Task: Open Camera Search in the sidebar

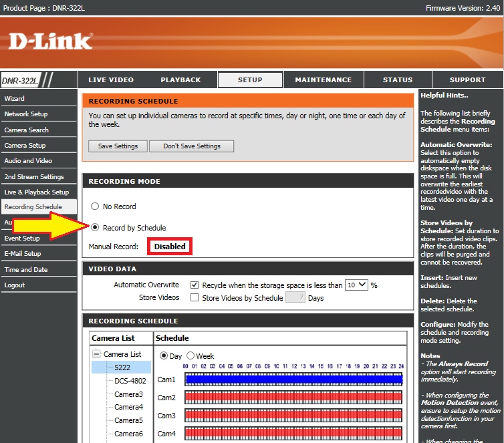Action: click(27, 130)
